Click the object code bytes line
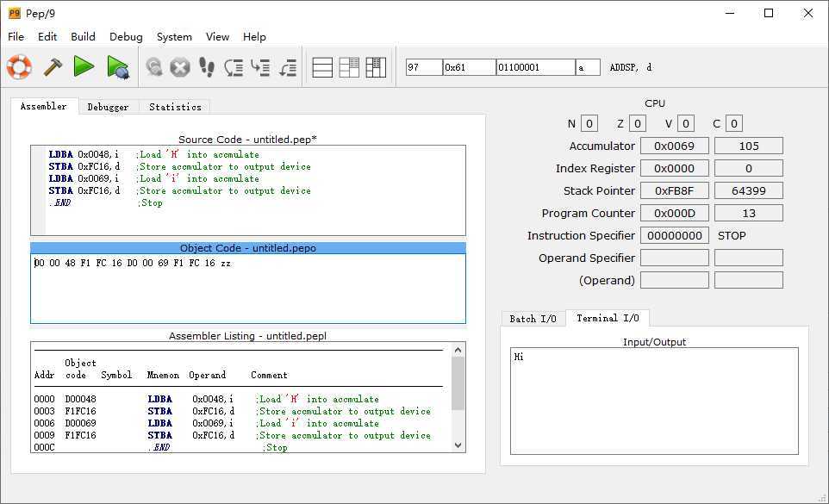This screenshot has height=504, width=829. click(x=133, y=263)
